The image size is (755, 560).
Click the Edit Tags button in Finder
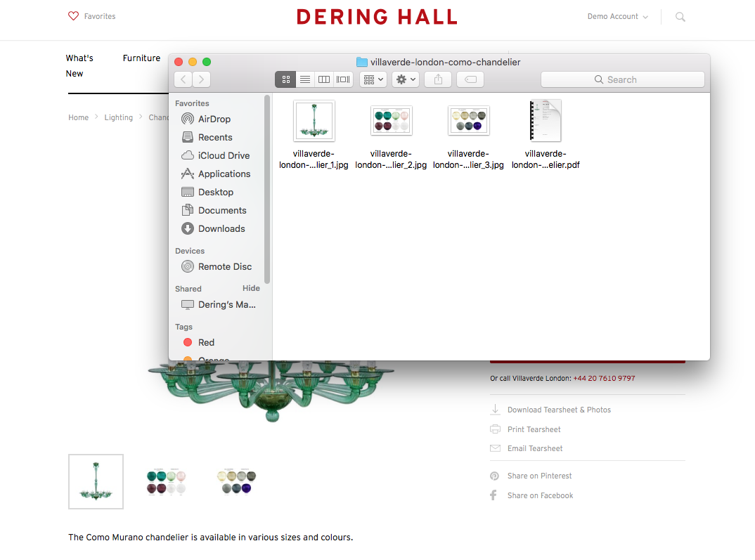(470, 79)
